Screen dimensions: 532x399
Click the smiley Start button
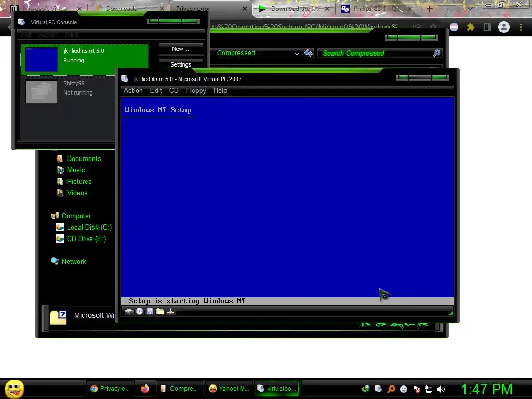click(14, 389)
